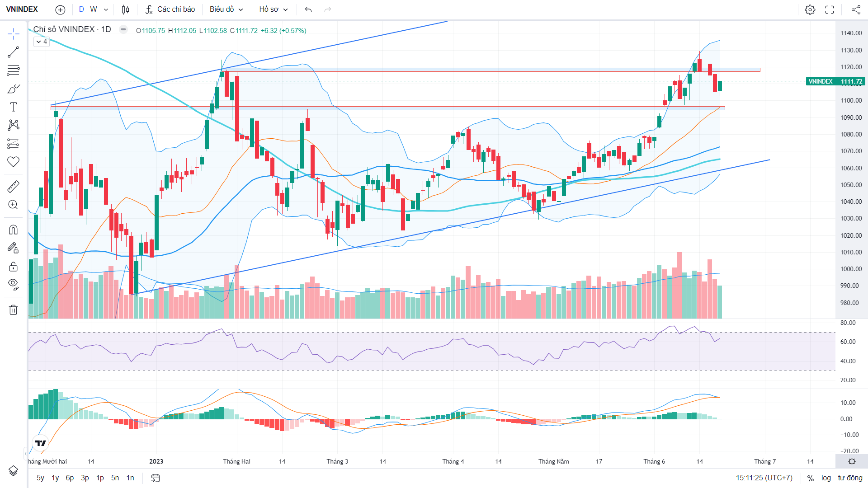Click the share chart icon
This screenshot has height=488, width=868.
pyautogui.click(x=856, y=9)
